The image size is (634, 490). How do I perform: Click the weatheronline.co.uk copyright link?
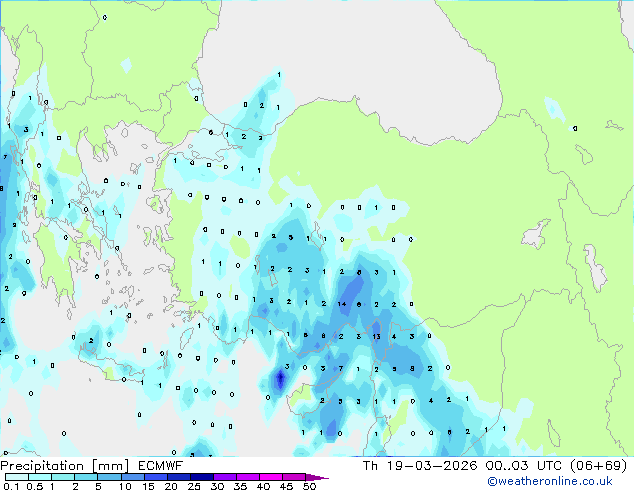[550, 481]
